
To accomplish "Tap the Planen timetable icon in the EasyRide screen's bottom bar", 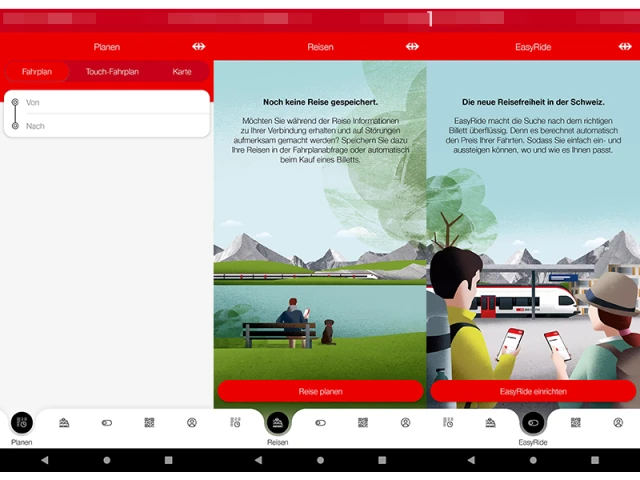I will coord(448,423).
